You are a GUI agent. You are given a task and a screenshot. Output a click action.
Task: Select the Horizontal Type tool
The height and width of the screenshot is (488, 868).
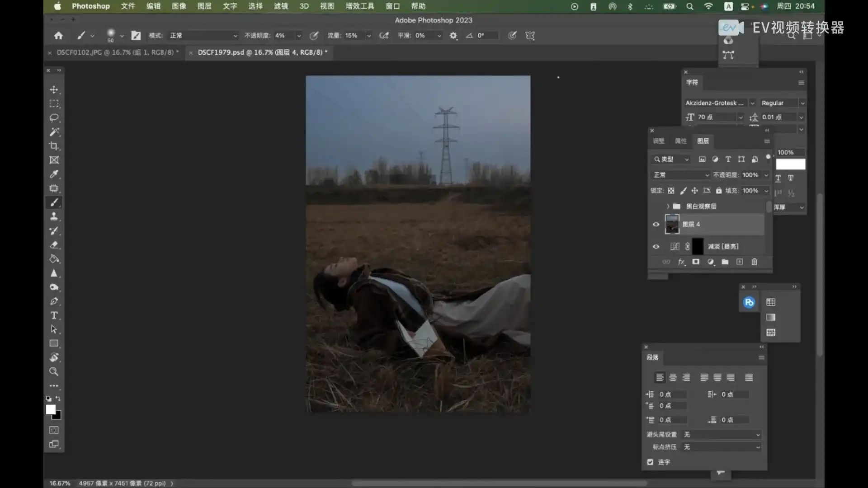coord(54,315)
